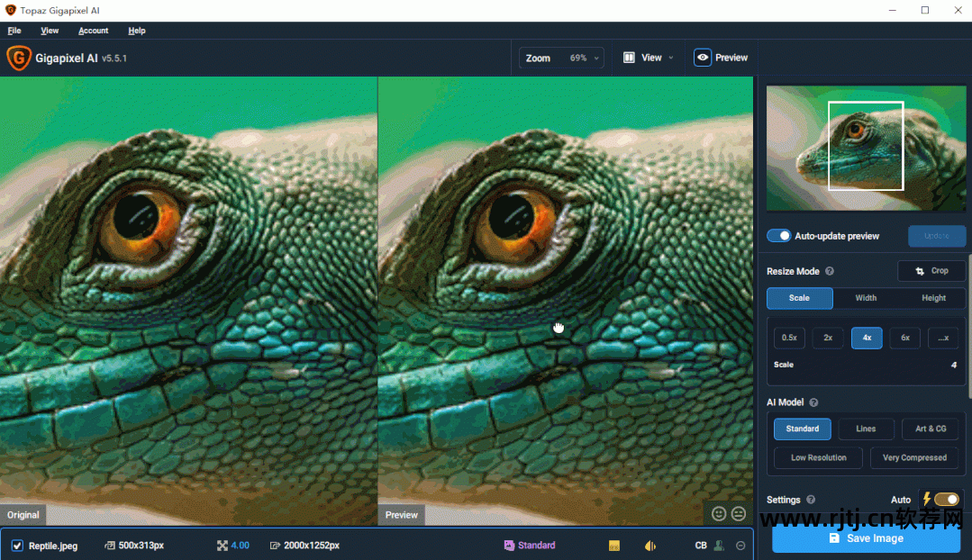Click the neutral face feedback icon
This screenshot has width=972, height=560.
(739, 513)
